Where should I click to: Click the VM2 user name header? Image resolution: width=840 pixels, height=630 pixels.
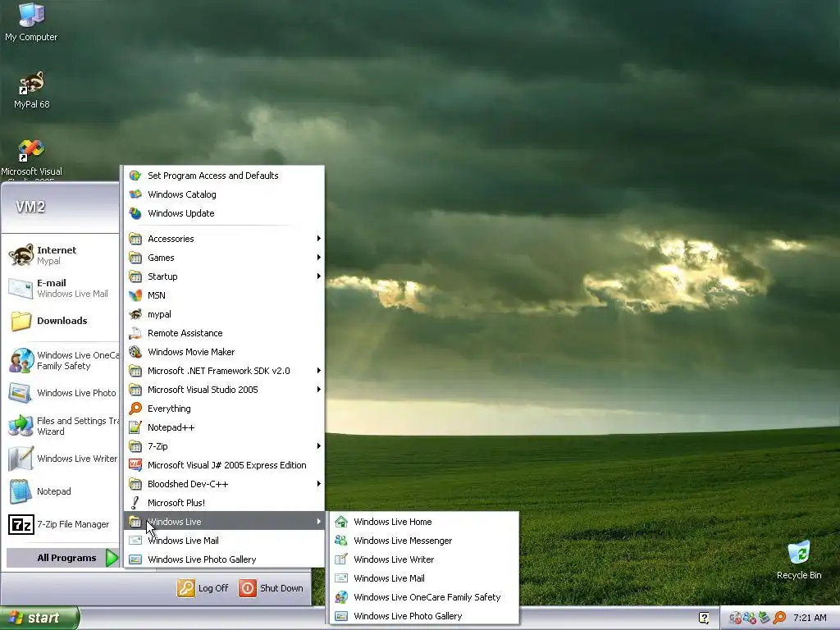point(30,207)
